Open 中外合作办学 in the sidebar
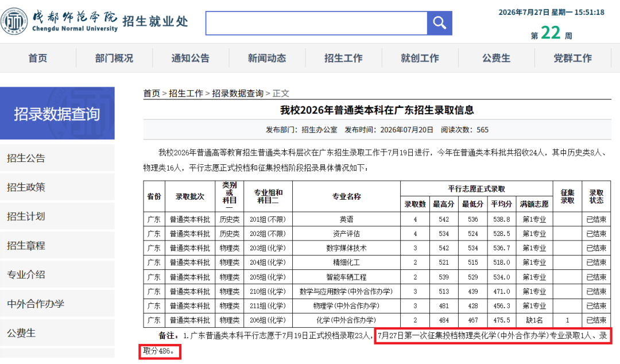 pyautogui.click(x=57, y=304)
